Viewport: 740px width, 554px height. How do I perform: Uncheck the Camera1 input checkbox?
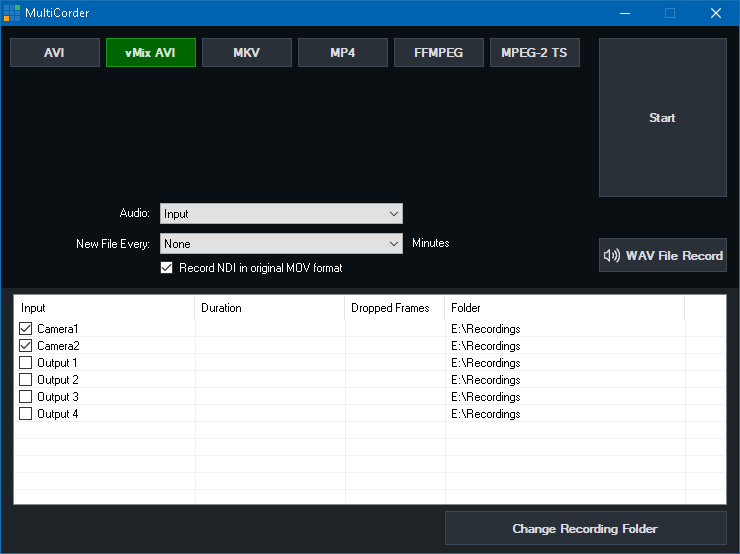pyautogui.click(x=26, y=329)
